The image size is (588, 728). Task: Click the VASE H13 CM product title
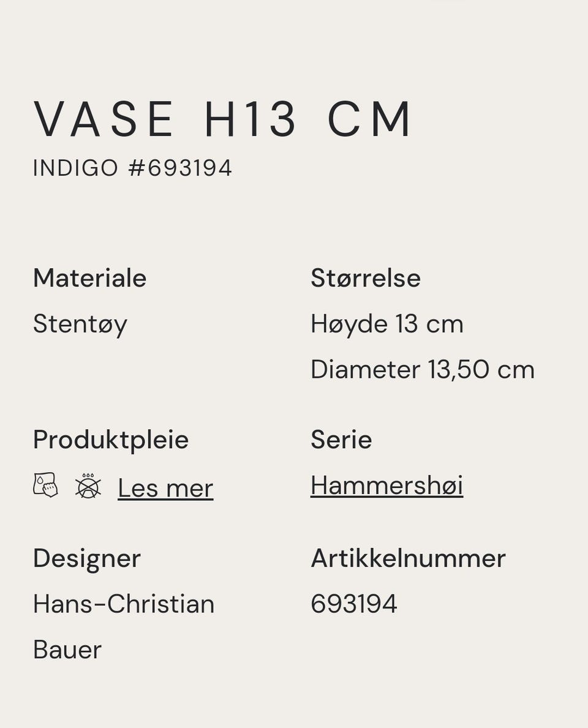(222, 119)
